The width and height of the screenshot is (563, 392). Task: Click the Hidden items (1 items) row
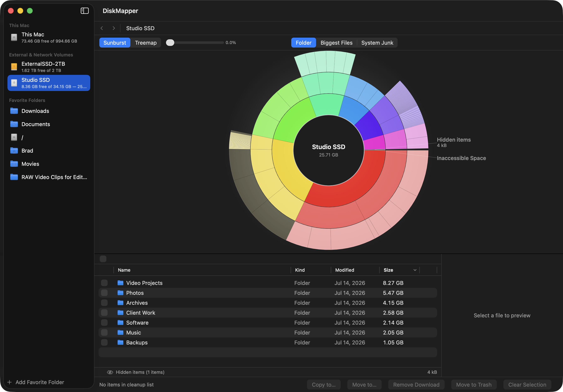[268, 372]
